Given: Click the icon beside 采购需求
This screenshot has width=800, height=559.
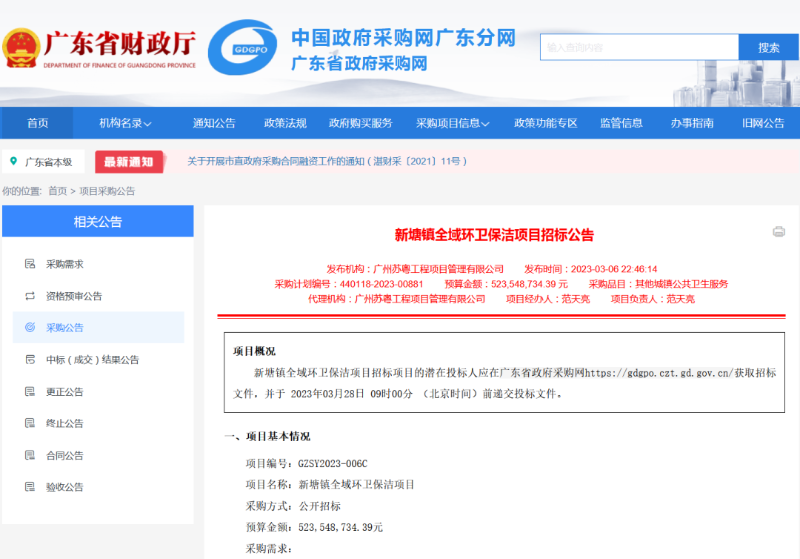Looking at the screenshot, I should point(30,264).
